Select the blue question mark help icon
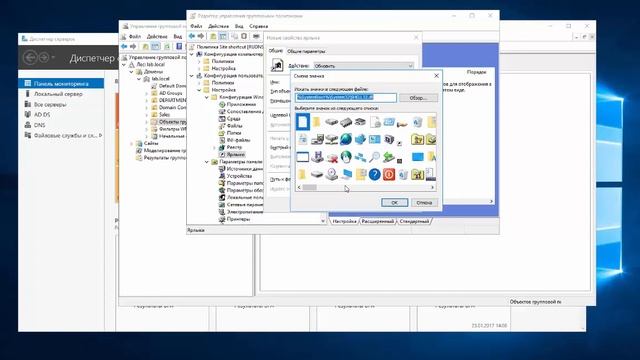This screenshot has height=360, width=640. (x=374, y=174)
